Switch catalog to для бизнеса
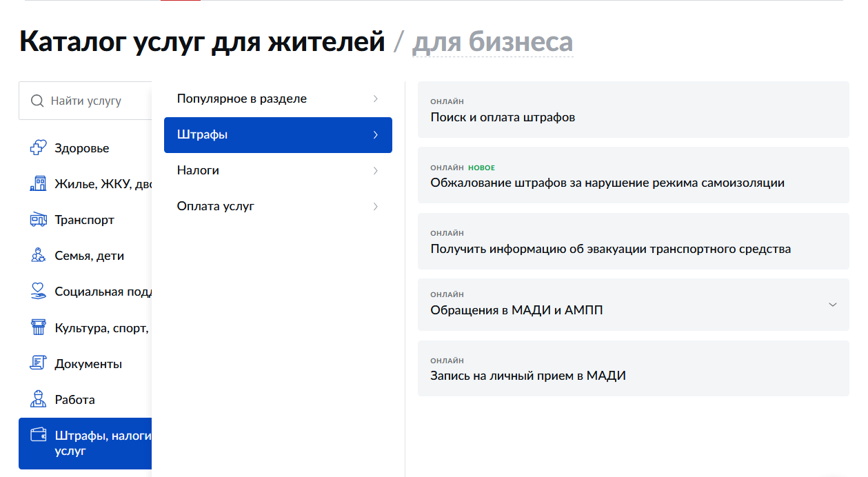 click(x=492, y=42)
